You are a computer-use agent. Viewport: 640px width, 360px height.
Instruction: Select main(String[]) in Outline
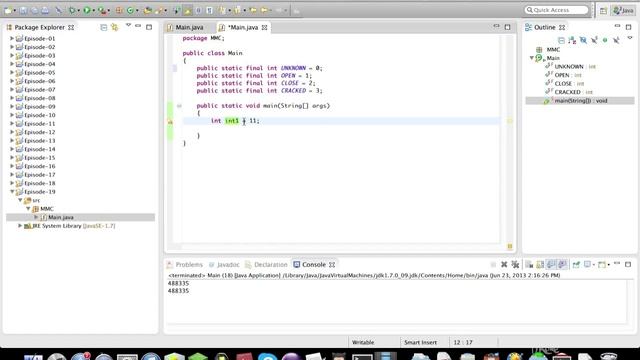(x=580, y=100)
